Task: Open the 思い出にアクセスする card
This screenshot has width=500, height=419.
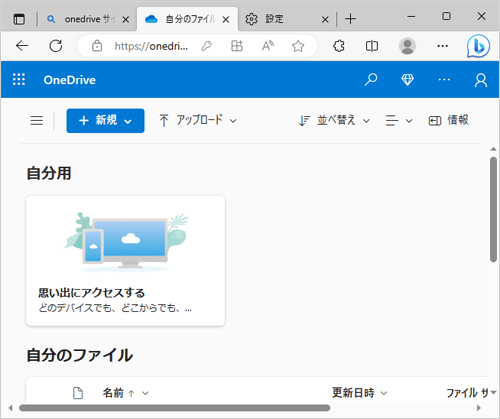Action: click(x=125, y=261)
